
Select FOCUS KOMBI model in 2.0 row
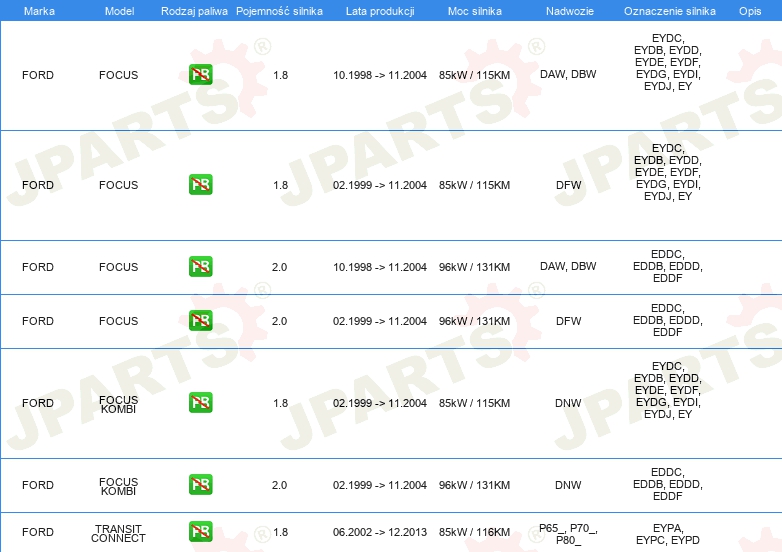coord(118,486)
